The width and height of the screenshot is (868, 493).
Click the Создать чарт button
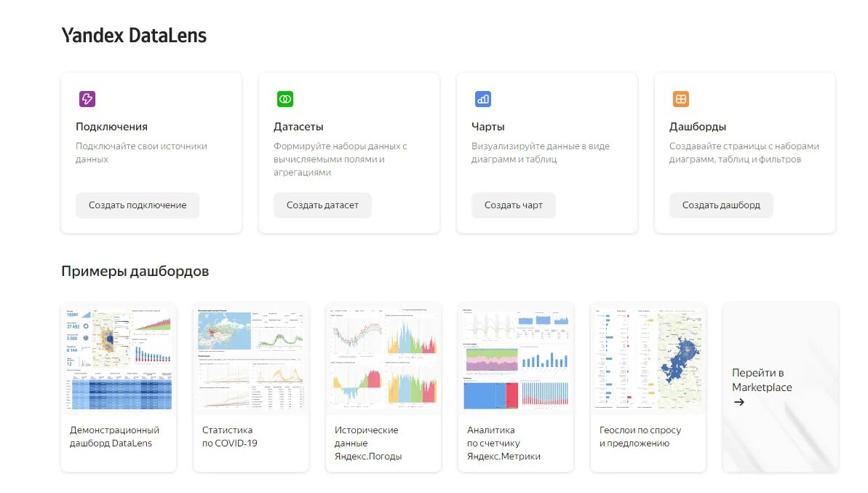[513, 205]
